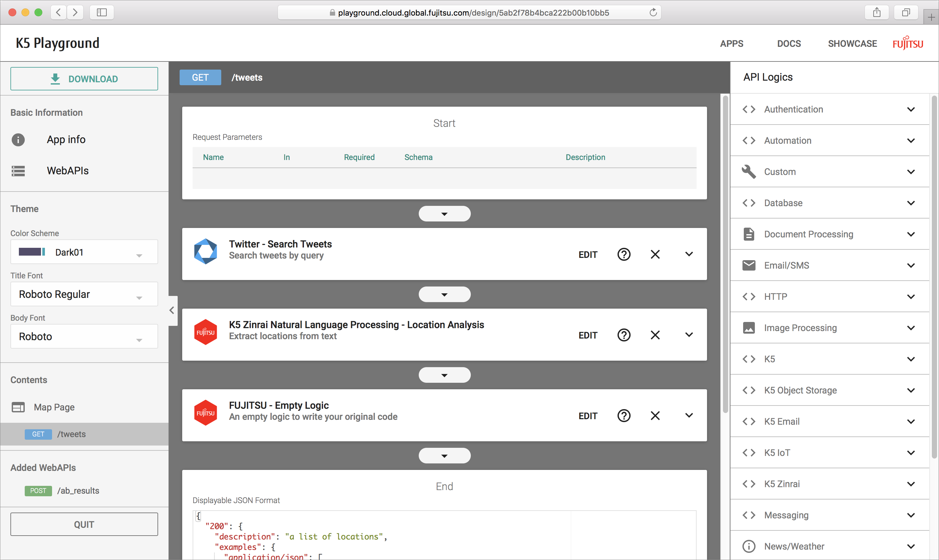Click Fujitsu logo on Location Analysis card
939x560 pixels.
(x=205, y=332)
